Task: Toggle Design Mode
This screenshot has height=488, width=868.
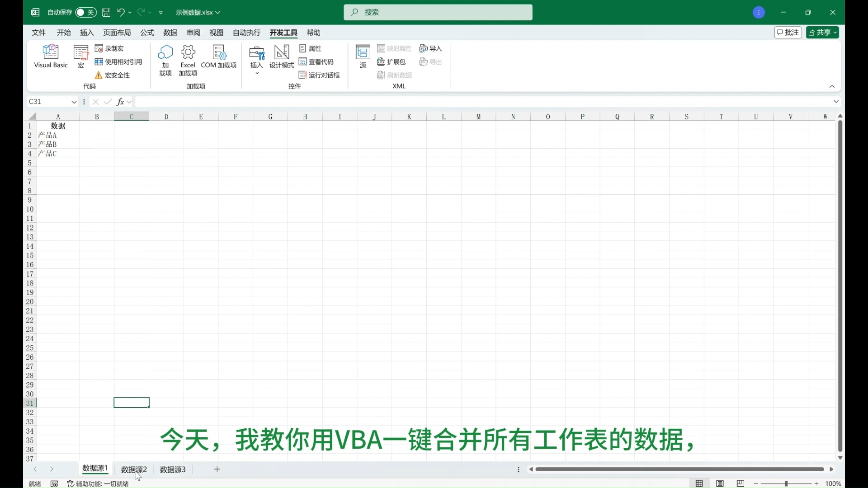Action: pos(282,56)
